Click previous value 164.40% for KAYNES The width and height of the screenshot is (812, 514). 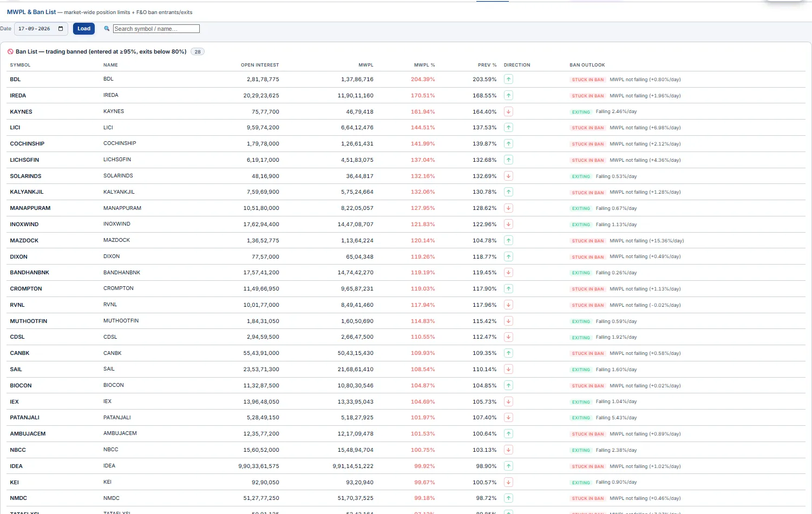coord(484,112)
